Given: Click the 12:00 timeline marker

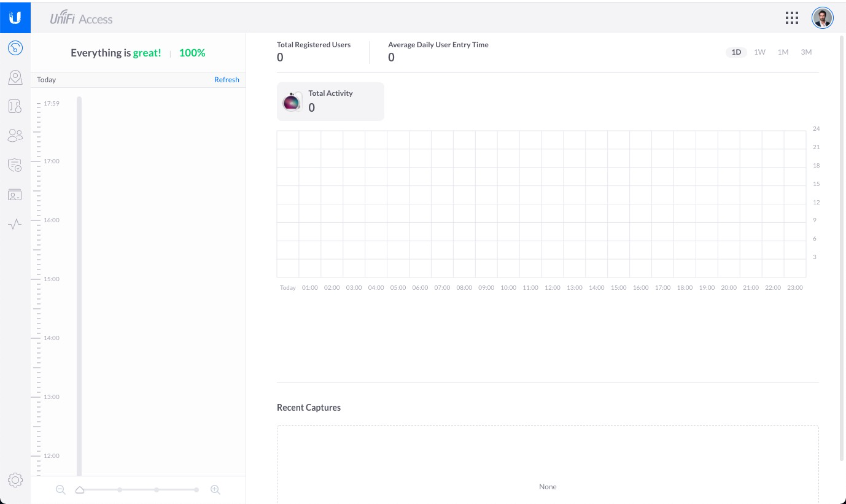Looking at the screenshot, I should tap(52, 456).
